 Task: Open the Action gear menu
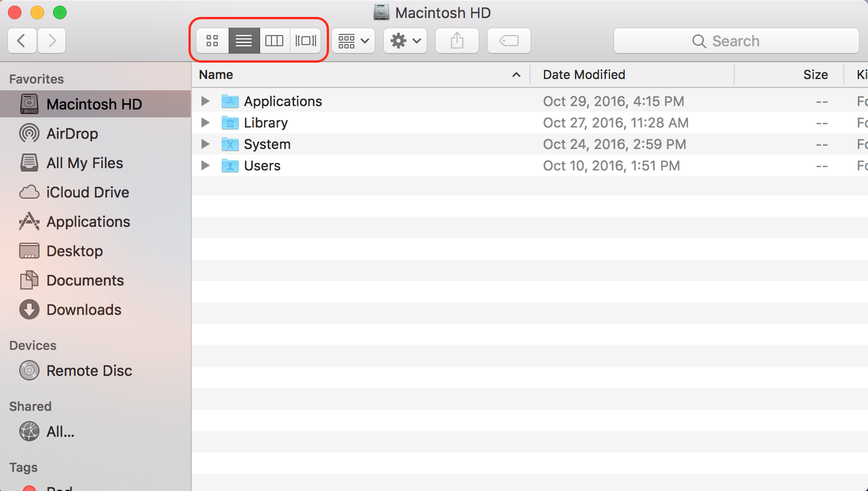[405, 41]
